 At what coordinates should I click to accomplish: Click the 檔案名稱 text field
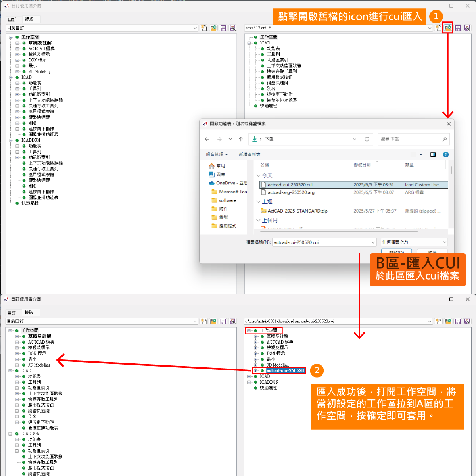[x=321, y=242]
